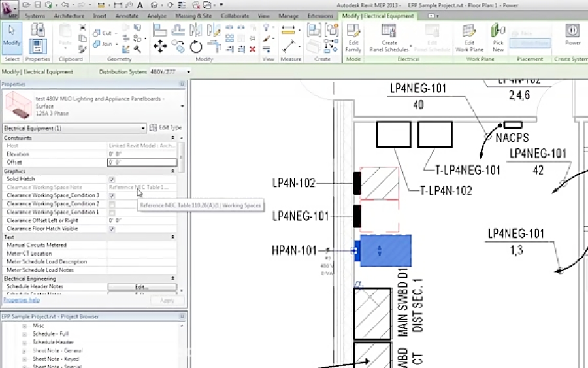Screen dimensions: 588x368
Task: Open the Default 3D View house icon
Action: coord(154,5)
